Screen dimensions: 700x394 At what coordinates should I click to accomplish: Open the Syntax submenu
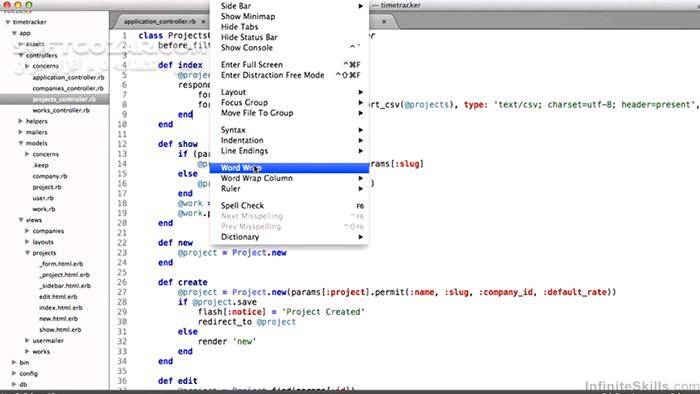pyautogui.click(x=289, y=130)
